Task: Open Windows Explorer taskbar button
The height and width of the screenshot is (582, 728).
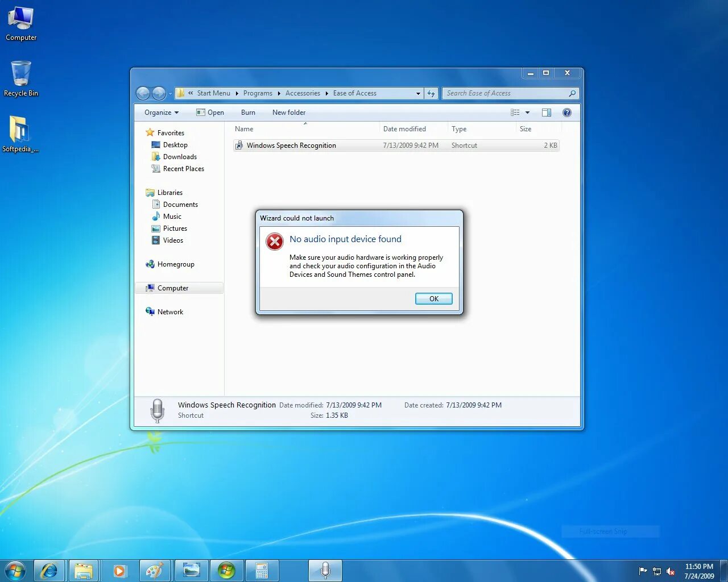Action: point(84,571)
